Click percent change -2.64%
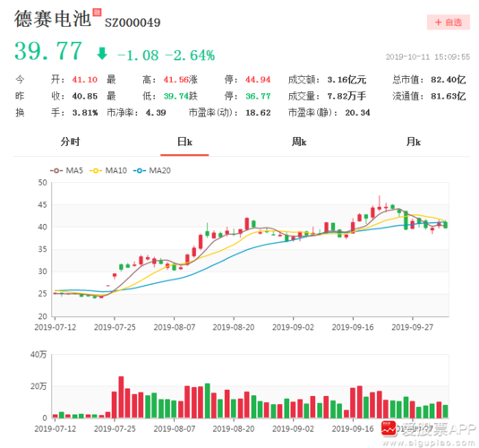Image resolution: width=479 pixels, height=448 pixels. [190, 56]
